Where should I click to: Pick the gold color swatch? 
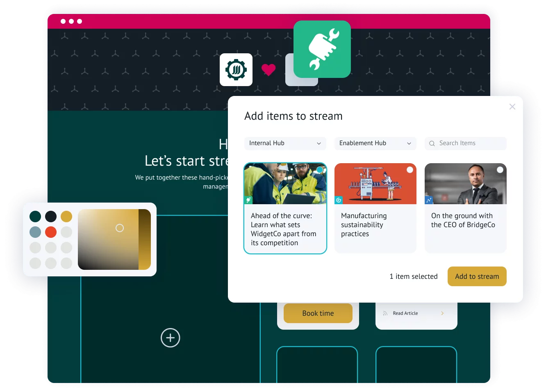click(x=66, y=217)
